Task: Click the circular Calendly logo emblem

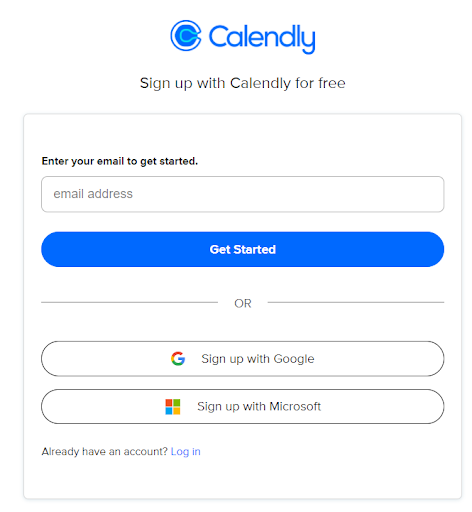Action: click(x=186, y=36)
